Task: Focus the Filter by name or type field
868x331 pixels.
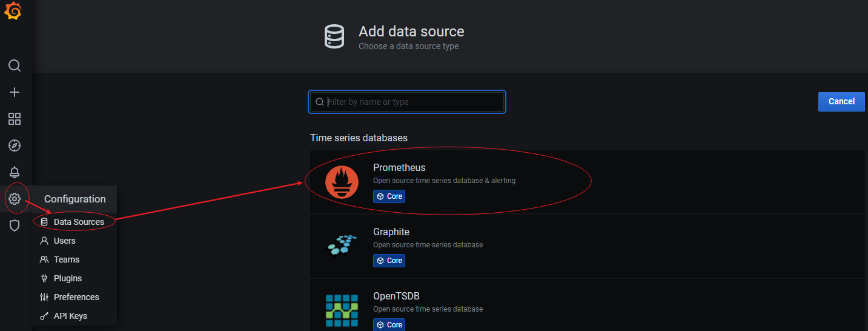Action: tap(412, 102)
